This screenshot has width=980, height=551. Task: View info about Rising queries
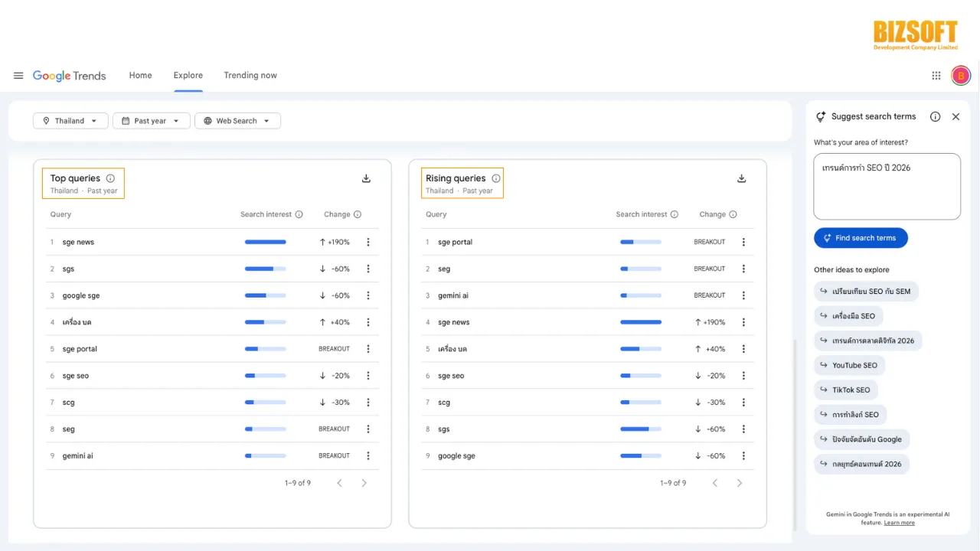(x=496, y=178)
